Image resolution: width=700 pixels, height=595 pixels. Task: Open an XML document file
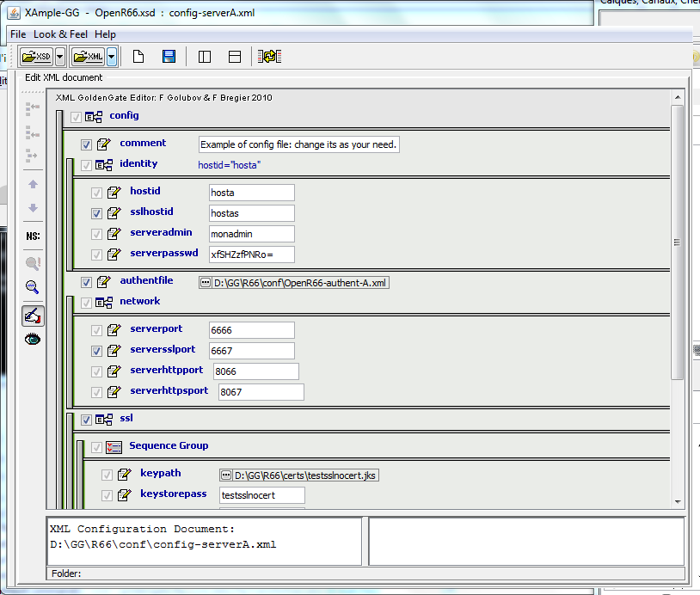(x=89, y=57)
